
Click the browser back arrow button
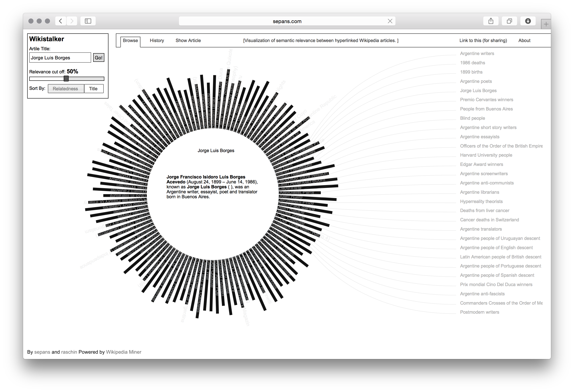(60, 21)
